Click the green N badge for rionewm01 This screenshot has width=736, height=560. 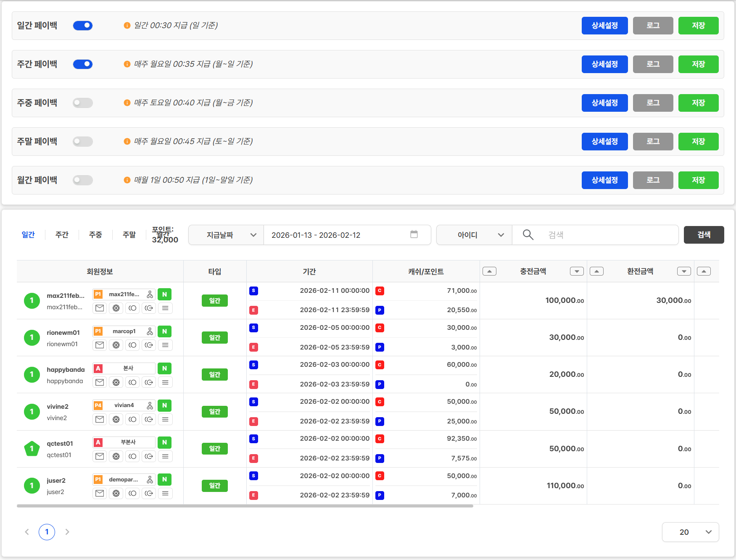pos(165,331)
